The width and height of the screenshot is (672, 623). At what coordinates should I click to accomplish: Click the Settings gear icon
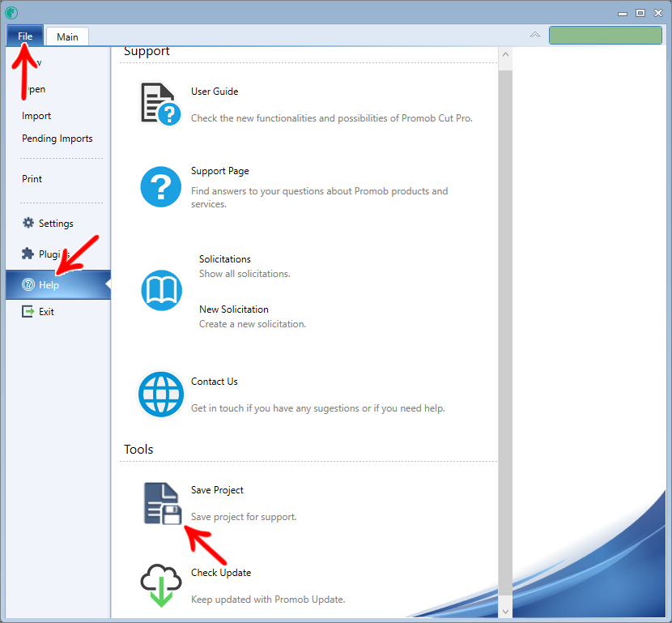28,223
